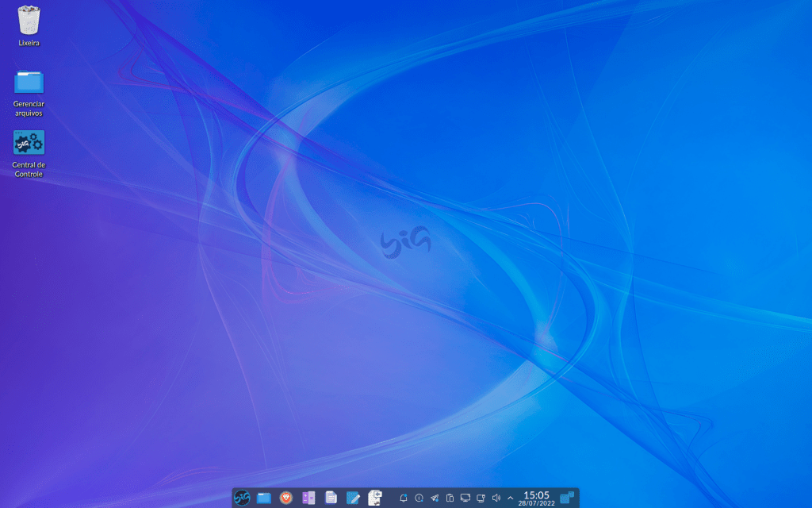Open the volume speaker control
812x508 pixels.
pos(496,498)
